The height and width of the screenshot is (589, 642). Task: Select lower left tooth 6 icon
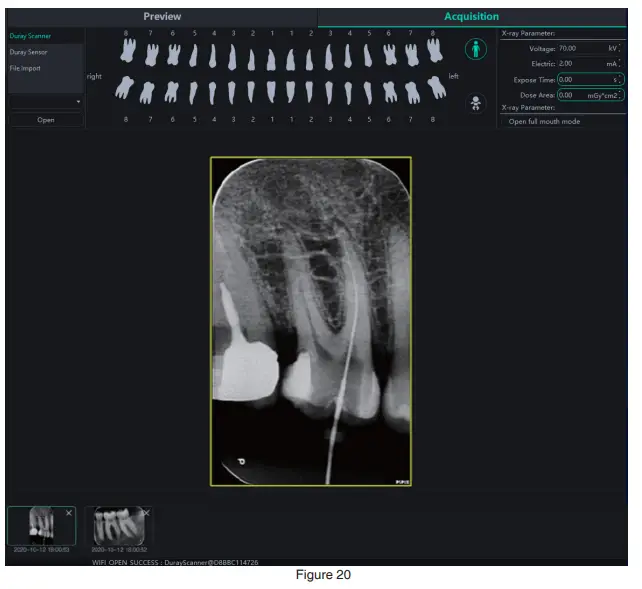(x=390, y=92)
